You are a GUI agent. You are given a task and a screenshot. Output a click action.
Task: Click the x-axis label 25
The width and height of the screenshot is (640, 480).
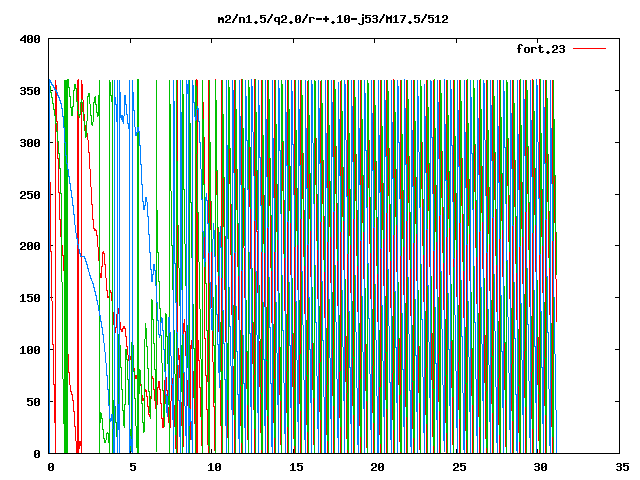[x=459, y=467]
